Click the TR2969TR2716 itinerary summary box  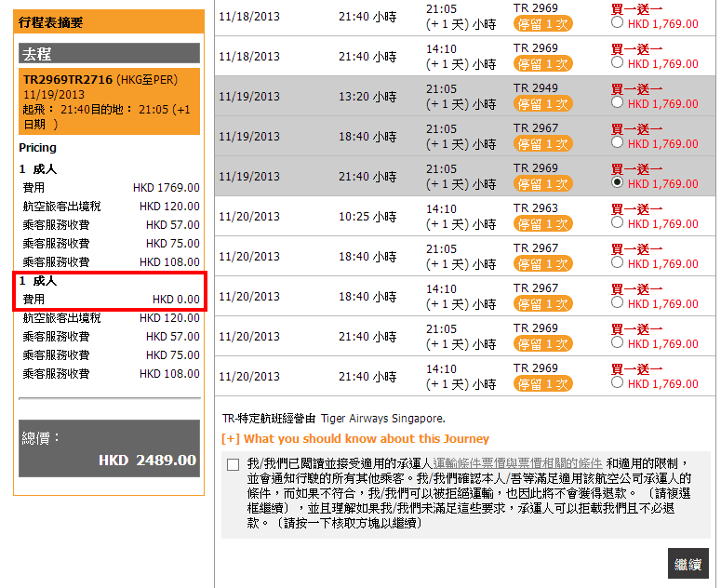tap(109, 100)
